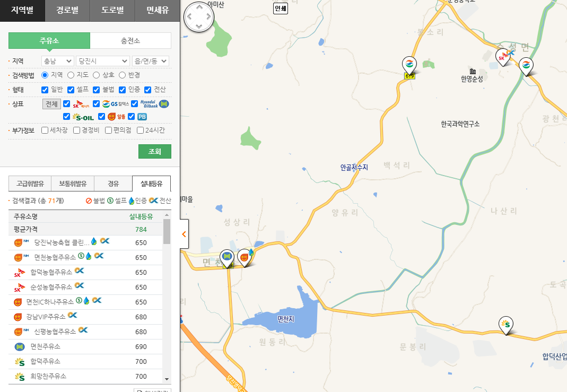Pan the map down with the navigation arrow
The image size is (567, 392).
[199, 26]
